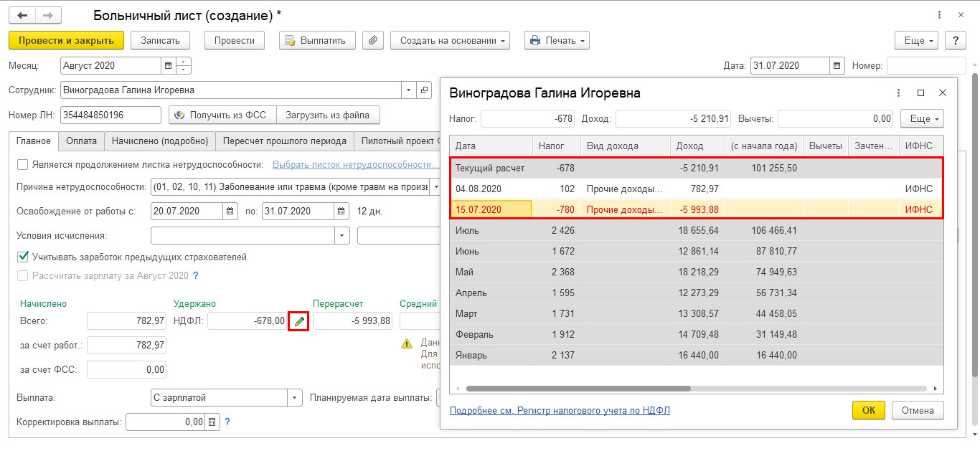Close the Виноградова Галина Игоревна dialog

point(943,92)
